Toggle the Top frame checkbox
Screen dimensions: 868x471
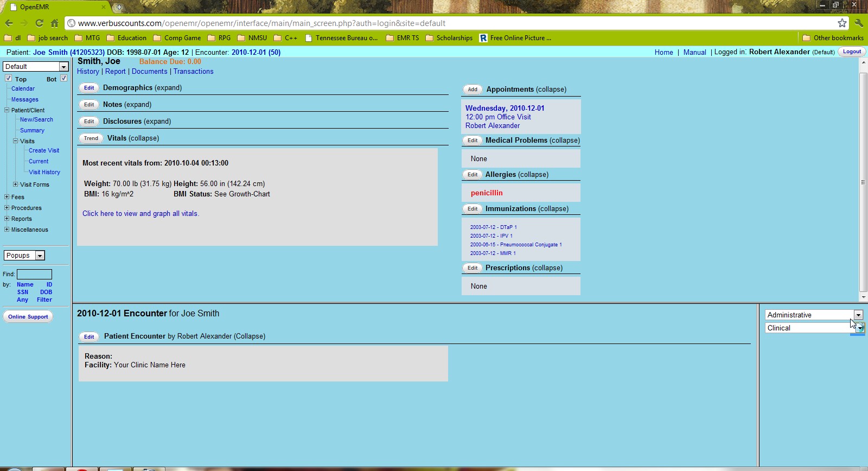pos(9,79)
